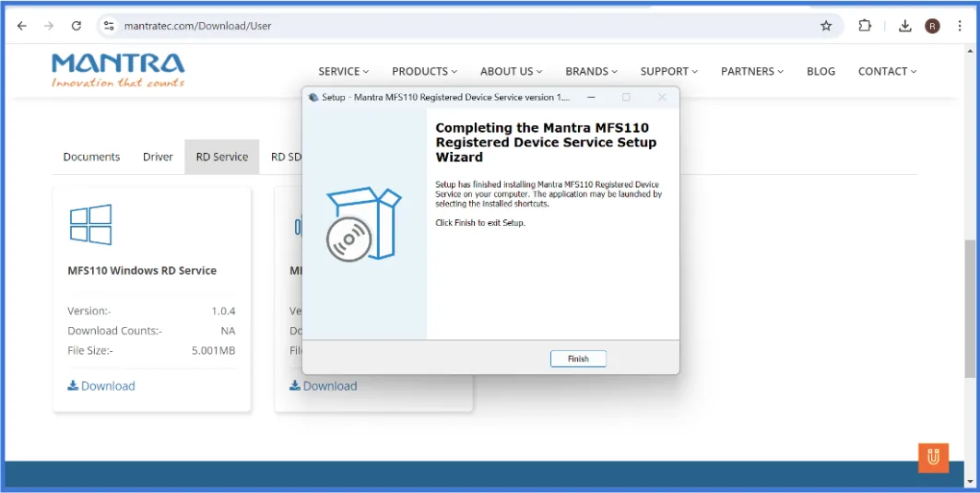Screen dimensions: 980x493
Task: Click the MFS110 Windows RD Service title
Action: [x=142, y=271]
